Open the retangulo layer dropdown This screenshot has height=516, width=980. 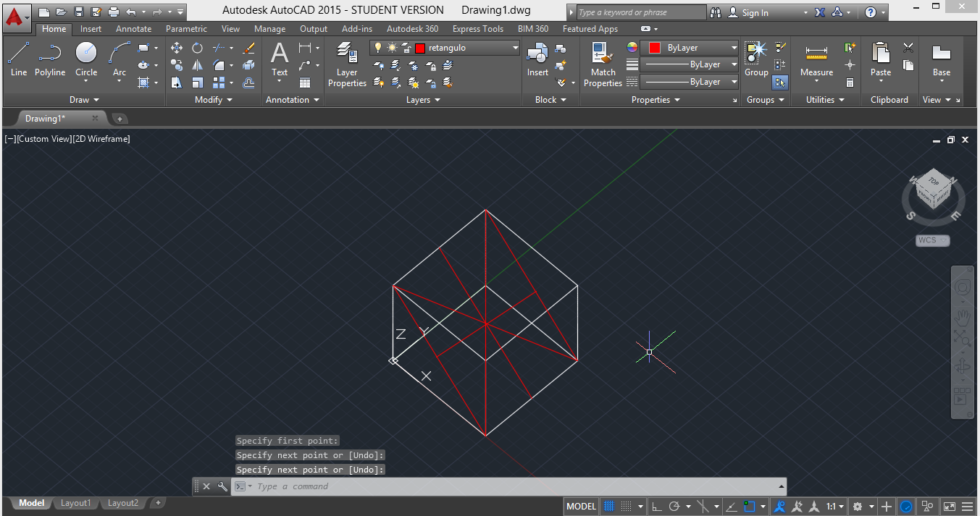pyautogui.click(x=515, y=48)
